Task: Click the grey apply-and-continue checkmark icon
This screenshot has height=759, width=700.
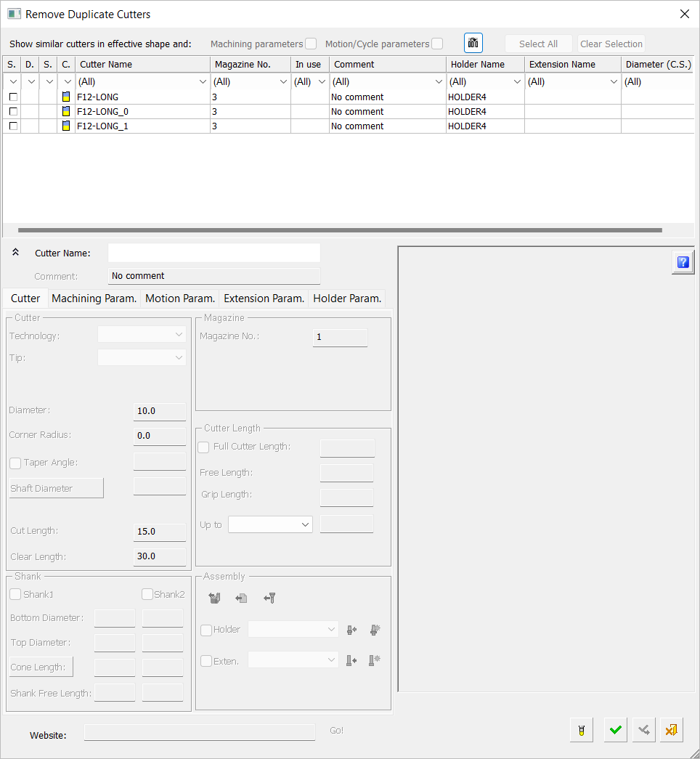Action: [x=644, y=730]
